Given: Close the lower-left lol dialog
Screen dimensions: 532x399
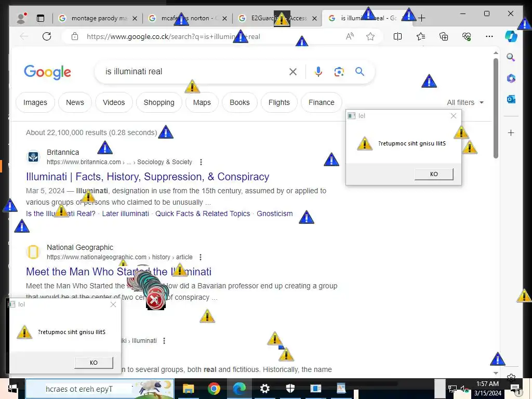Looking at the screenshot, I should (x=113, y=304).
